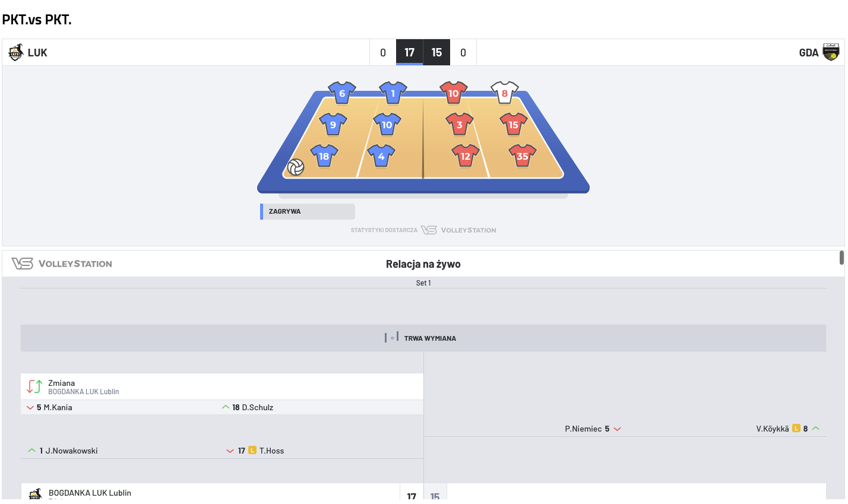Click the white libero jersey number 8

tap(505, 93)
